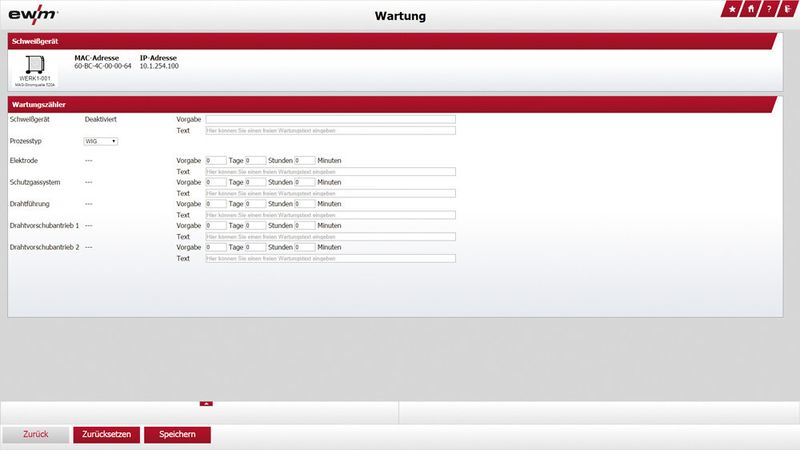Screen dimensions: 800x450
Task: Click the Drahtvorschubantrieb 1 label
Action: pos(44,226)
